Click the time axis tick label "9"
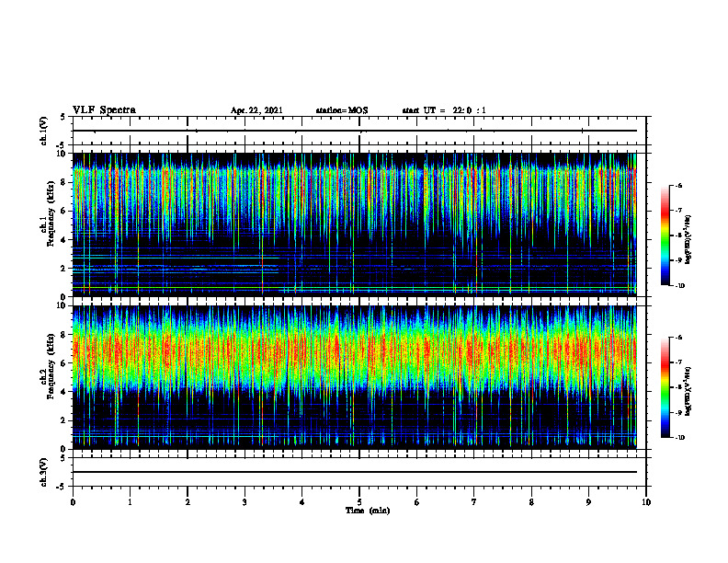 [x=588, y=502]
